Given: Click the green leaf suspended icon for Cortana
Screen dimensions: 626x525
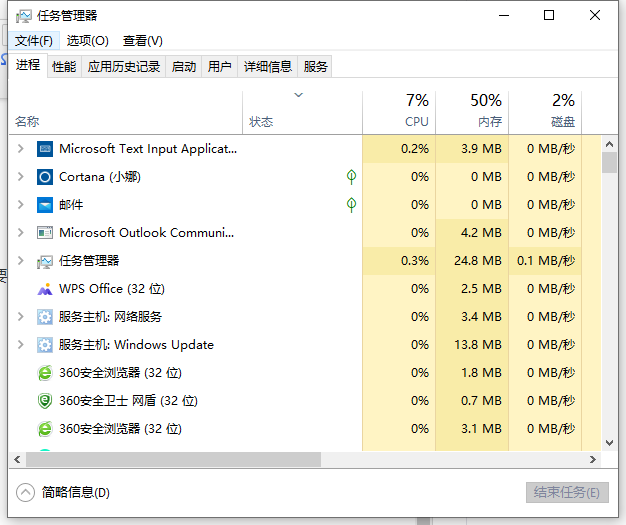Looking at the screenshot, I should [351, 177].
